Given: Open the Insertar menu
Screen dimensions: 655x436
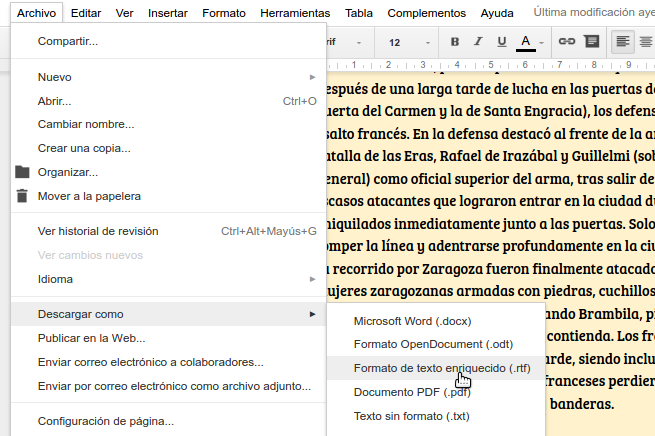Looking at the screenshot, I should coord(168,13).
